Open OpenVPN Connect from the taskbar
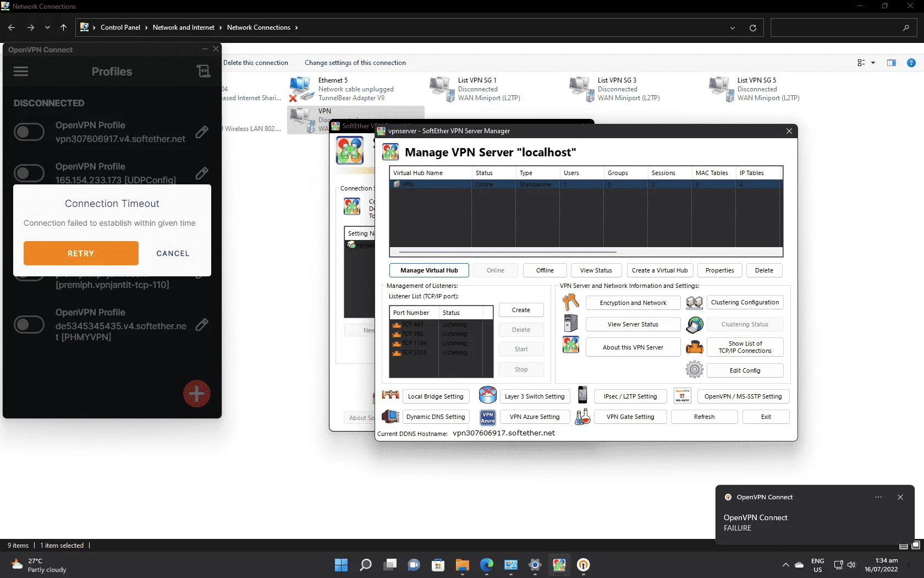924x578 pixels. [584, 565]
